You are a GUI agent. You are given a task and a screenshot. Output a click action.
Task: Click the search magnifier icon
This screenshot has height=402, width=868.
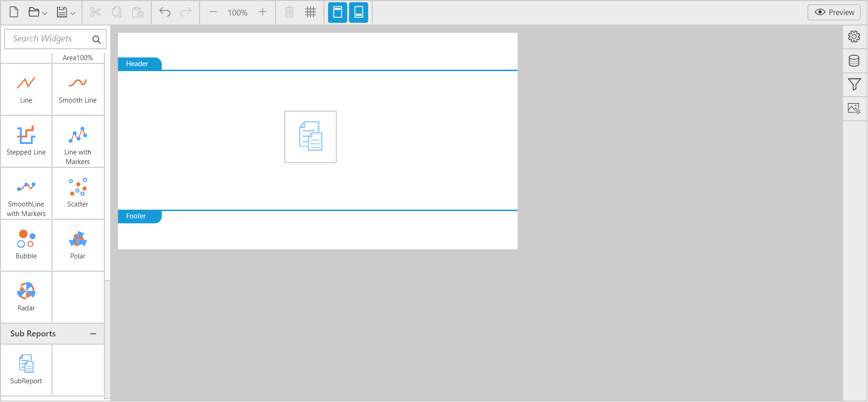tap(97, 40)
